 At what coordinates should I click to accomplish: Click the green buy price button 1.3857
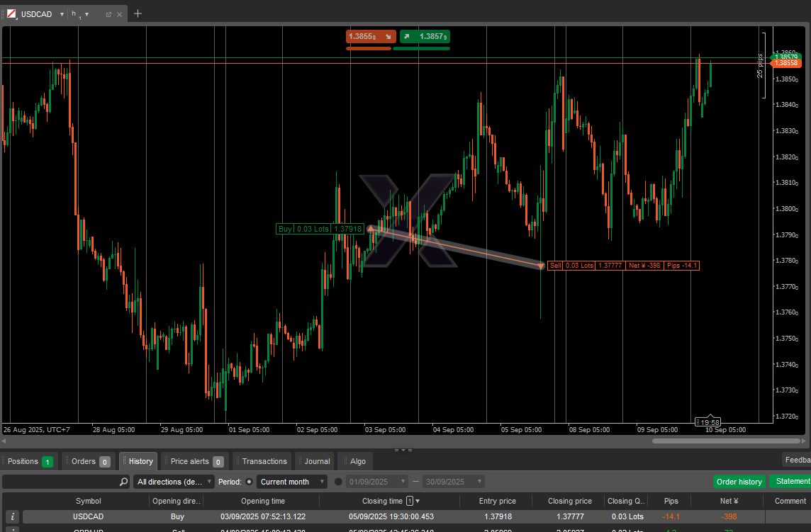point(424,36)
